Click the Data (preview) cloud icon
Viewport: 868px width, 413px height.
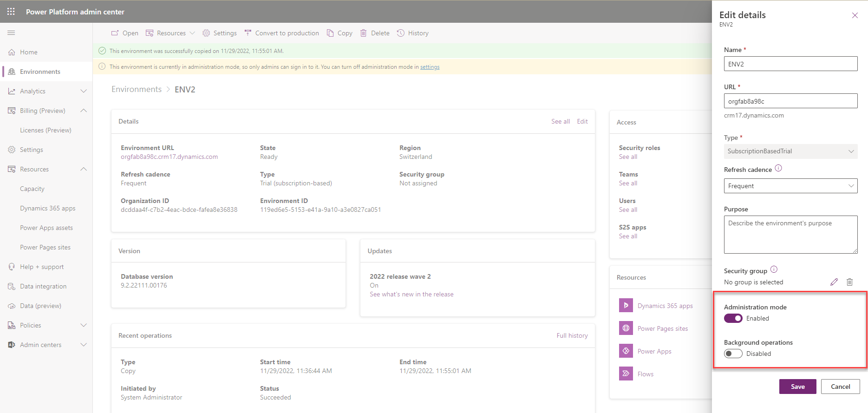coord(12,306)
